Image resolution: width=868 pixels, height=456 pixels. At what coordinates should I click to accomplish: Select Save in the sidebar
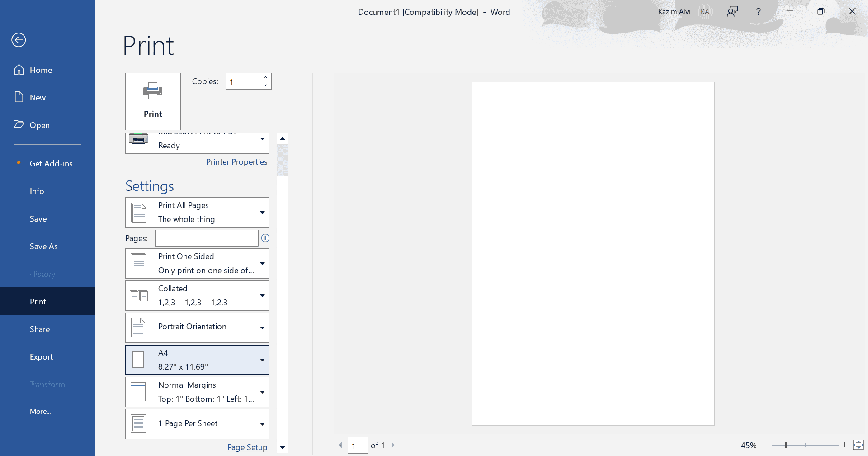(47, 219)
